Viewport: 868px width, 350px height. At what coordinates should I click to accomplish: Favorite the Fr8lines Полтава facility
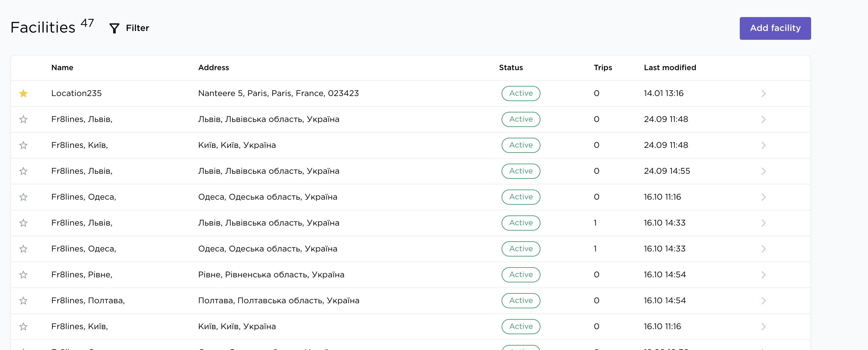[23, 300]
